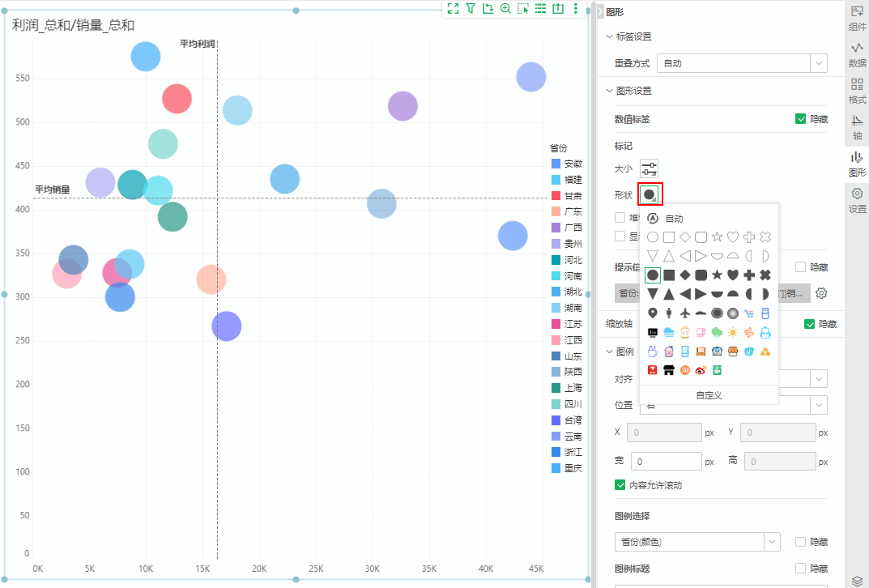Image resolution: width=869 pixels, height=588 pixels.
Task: Select 自动 shape option
Action: point(666,219)
